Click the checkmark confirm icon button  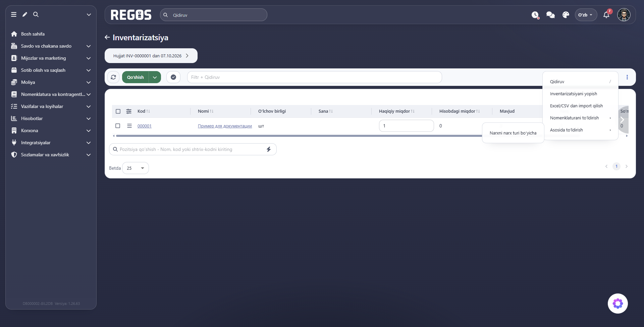tap(173, 77)
